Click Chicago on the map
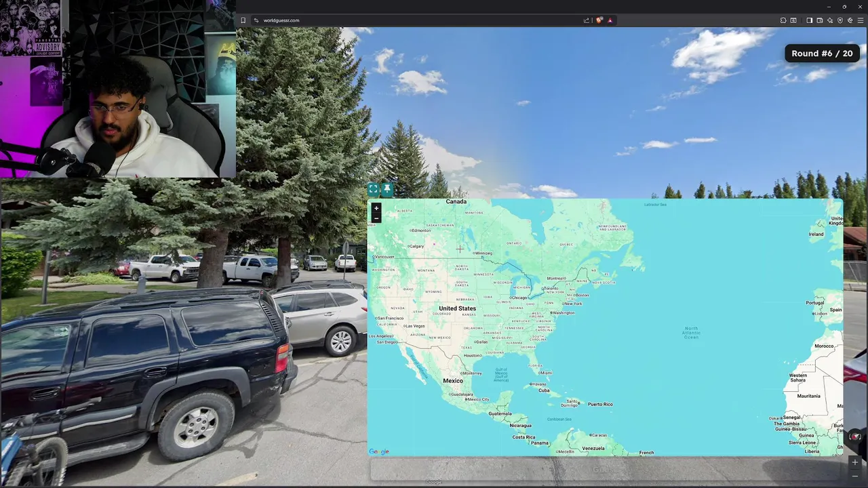 [519, 298]
